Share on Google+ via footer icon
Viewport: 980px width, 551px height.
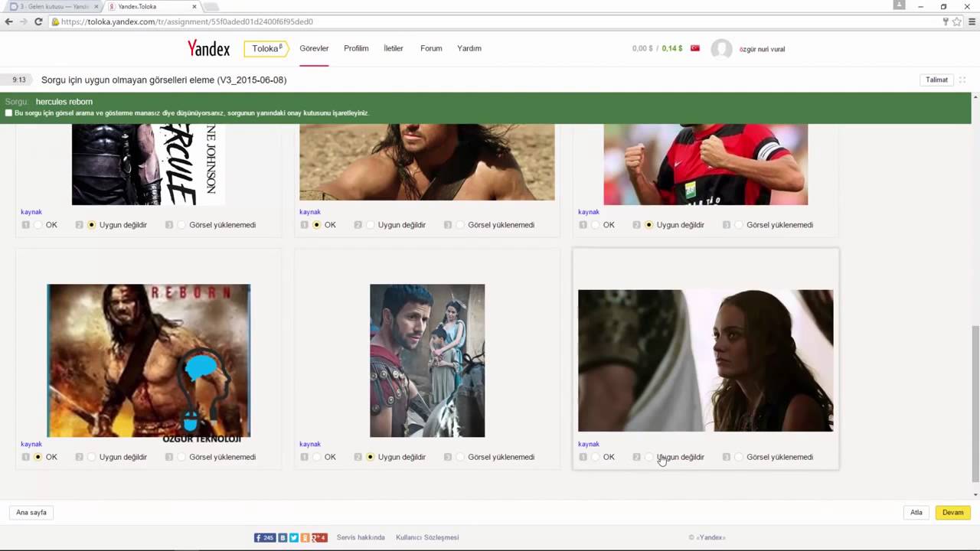point(319,537)
